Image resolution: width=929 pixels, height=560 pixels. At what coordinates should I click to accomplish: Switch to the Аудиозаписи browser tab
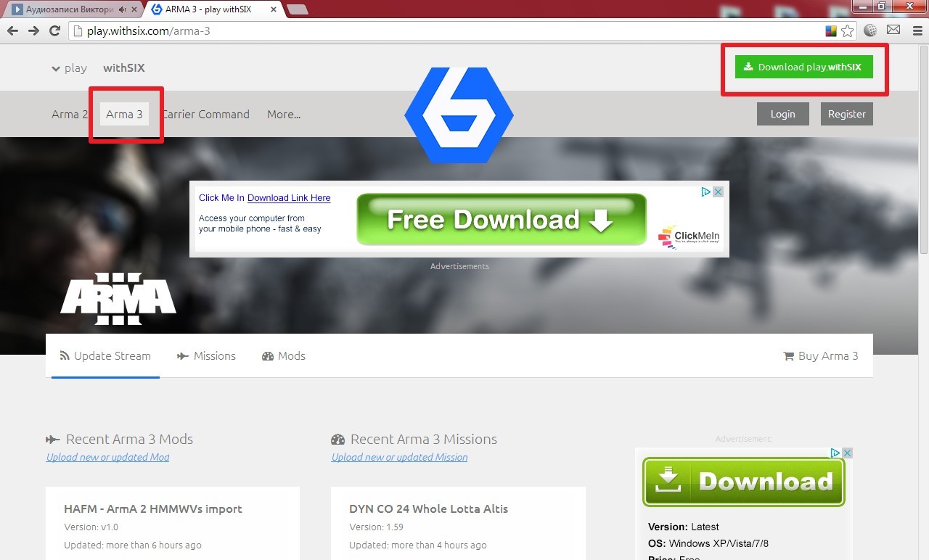[71, 10]
